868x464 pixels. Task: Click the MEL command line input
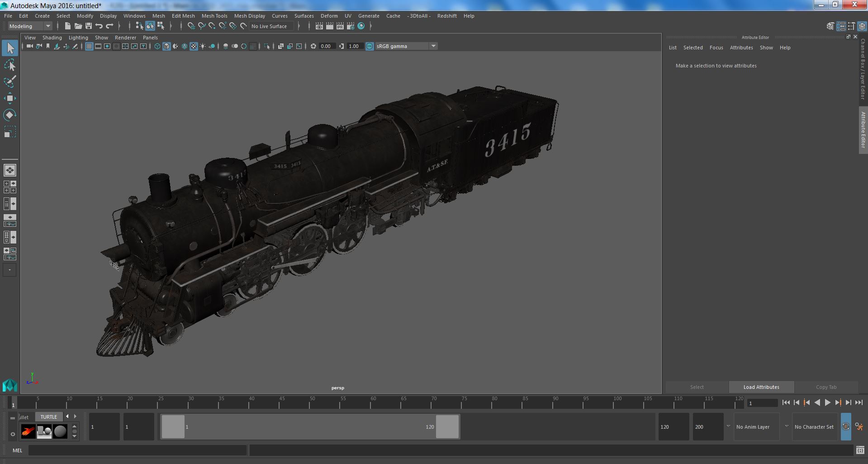(138, 450)
